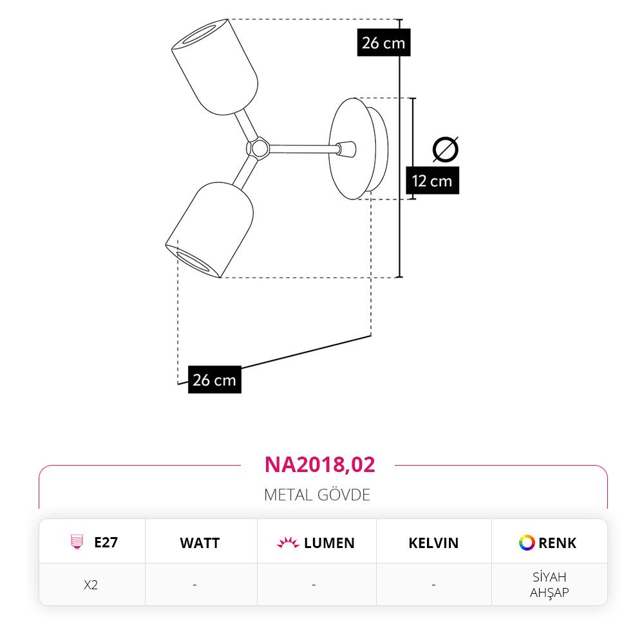Click the X2 quantity cell
Viewport: 644px width, 644px height.
pos(91,585)
